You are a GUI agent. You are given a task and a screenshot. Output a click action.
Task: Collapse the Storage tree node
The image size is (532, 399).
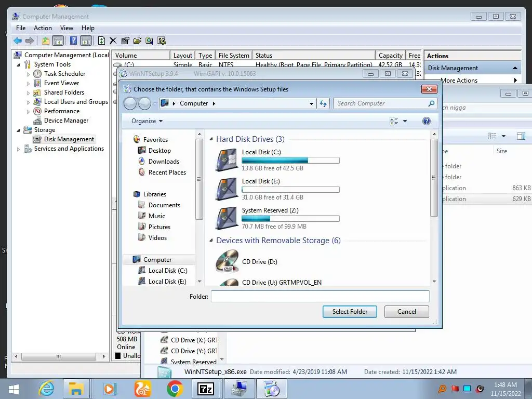(x=18, y=130)
